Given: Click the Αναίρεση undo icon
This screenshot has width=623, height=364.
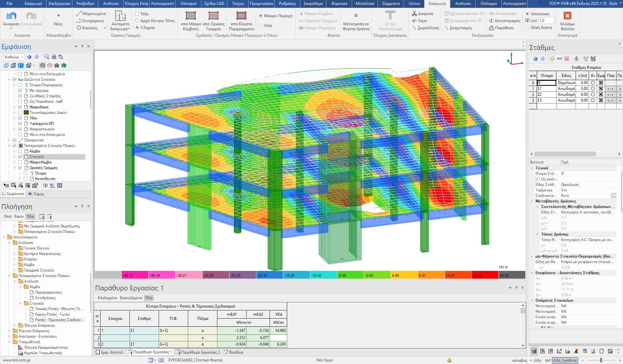Looking at the screenshot, I should (x=11, y=16).
